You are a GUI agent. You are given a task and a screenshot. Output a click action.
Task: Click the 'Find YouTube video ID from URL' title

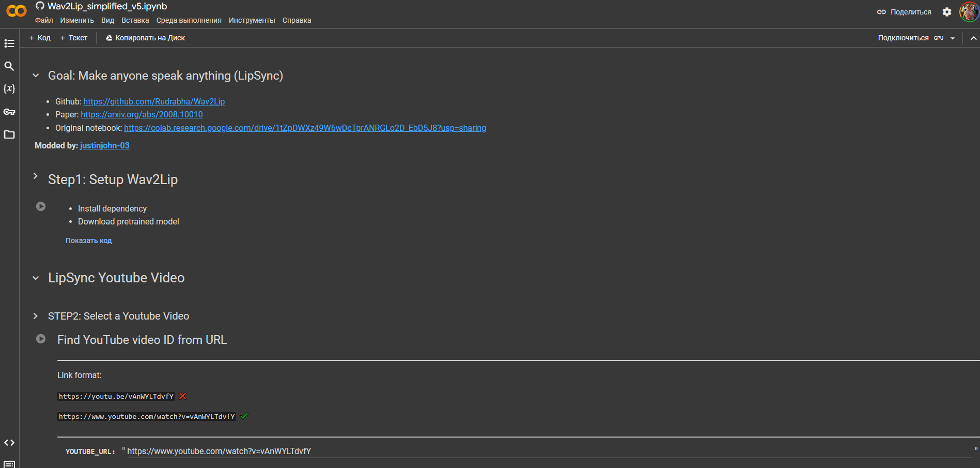(142, 340)
